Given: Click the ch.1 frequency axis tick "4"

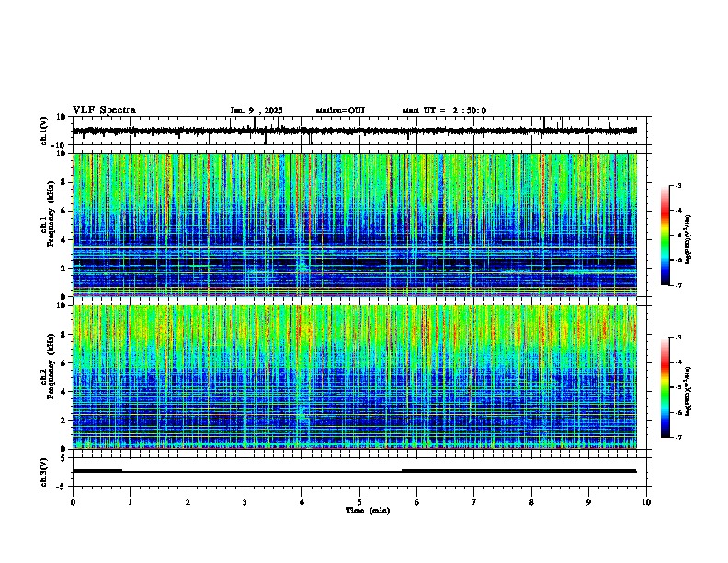Looking at the screenshot, I should [x=63, y=240].
